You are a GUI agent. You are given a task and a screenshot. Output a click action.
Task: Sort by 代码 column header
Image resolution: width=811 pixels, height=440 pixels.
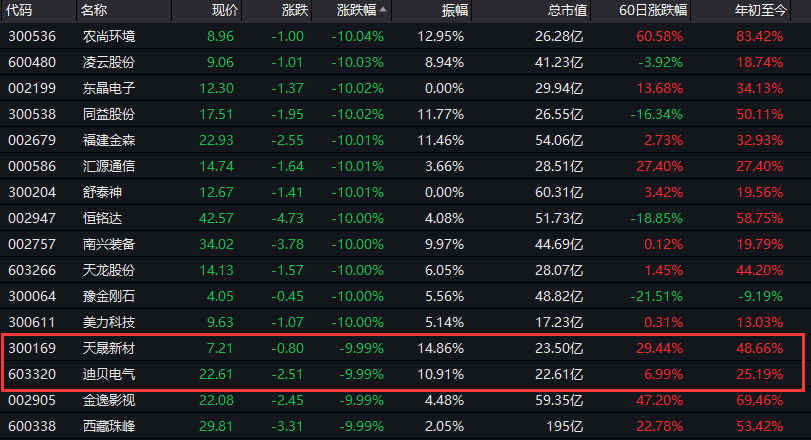[19, 10]
